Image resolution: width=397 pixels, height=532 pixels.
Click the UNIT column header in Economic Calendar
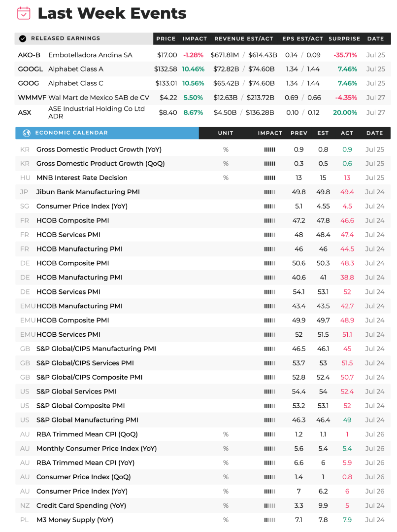point(226,133)
